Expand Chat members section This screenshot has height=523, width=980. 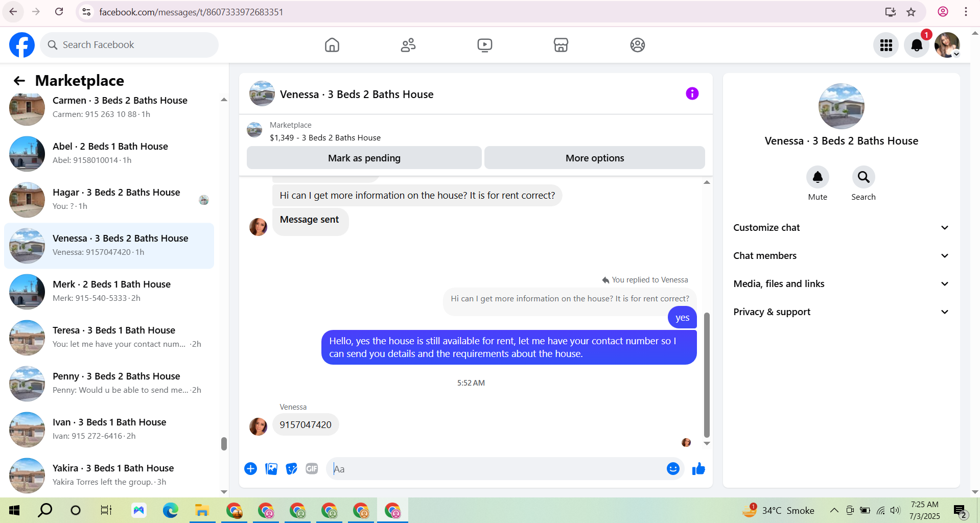pos(841,256)
